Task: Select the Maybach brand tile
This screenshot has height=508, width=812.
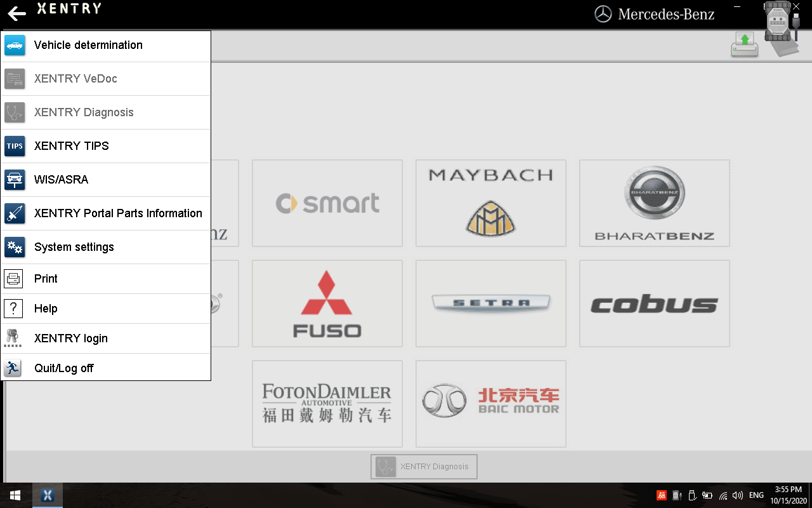Action: (491, 203)
